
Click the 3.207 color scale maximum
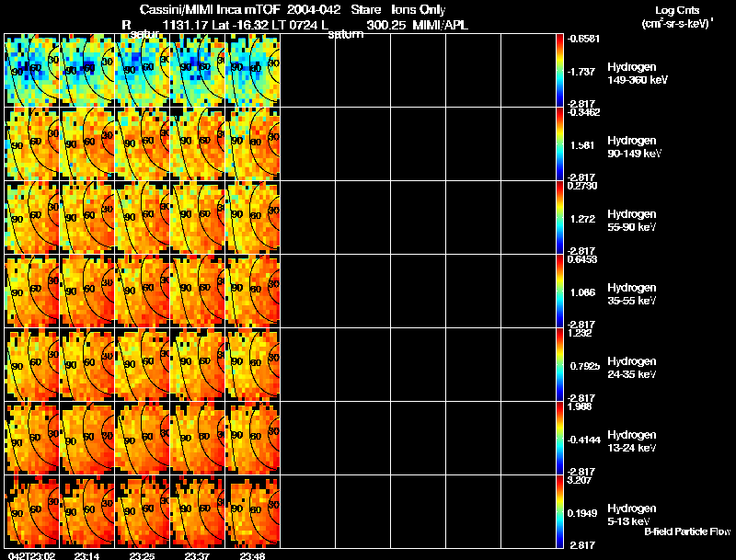tap(580, 480)
